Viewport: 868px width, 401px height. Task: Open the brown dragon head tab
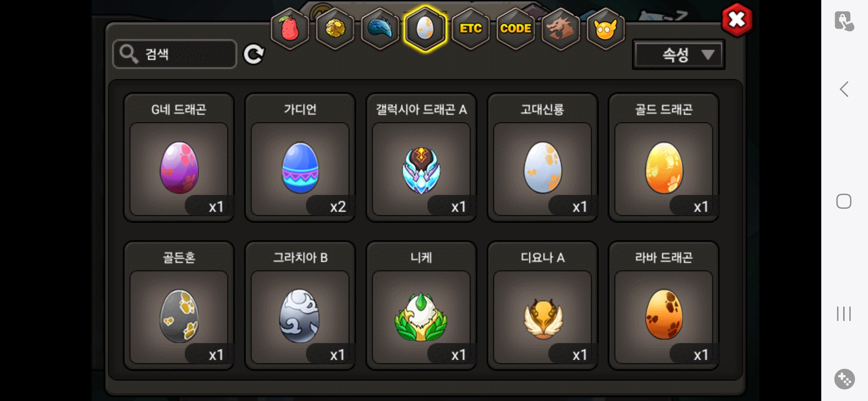(x=560, y=29)
